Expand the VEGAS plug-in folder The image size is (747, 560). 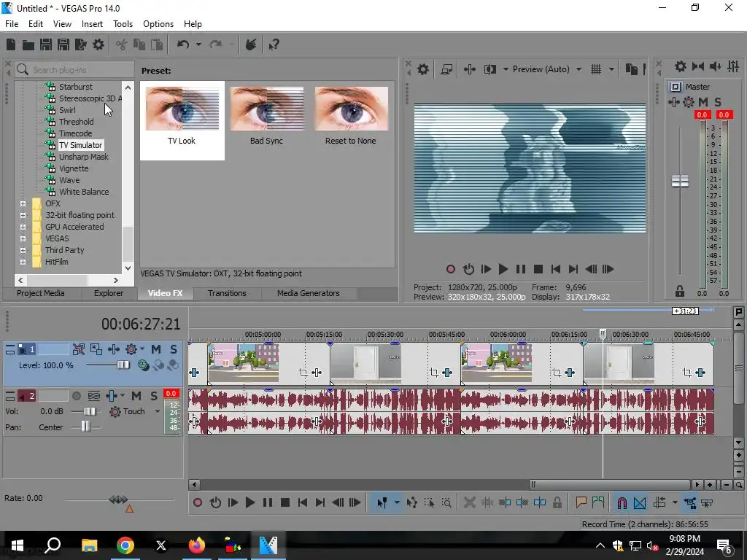(x=23, y=238)
